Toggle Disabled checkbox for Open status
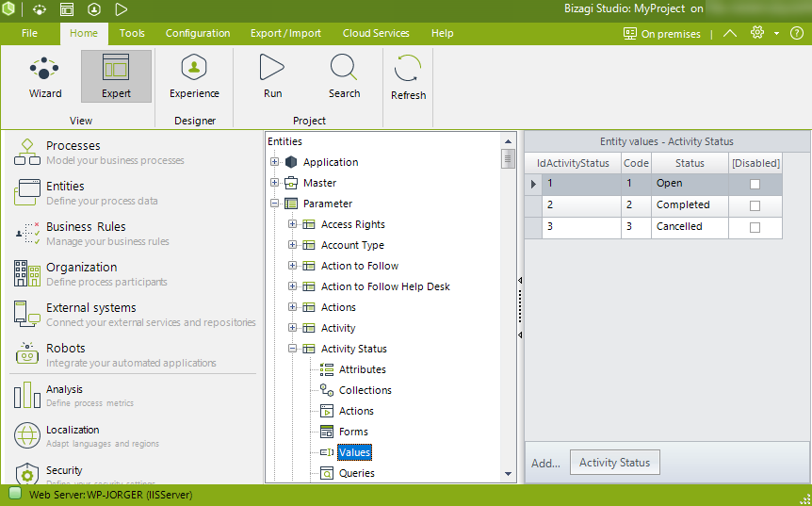 tap(755, 184)
